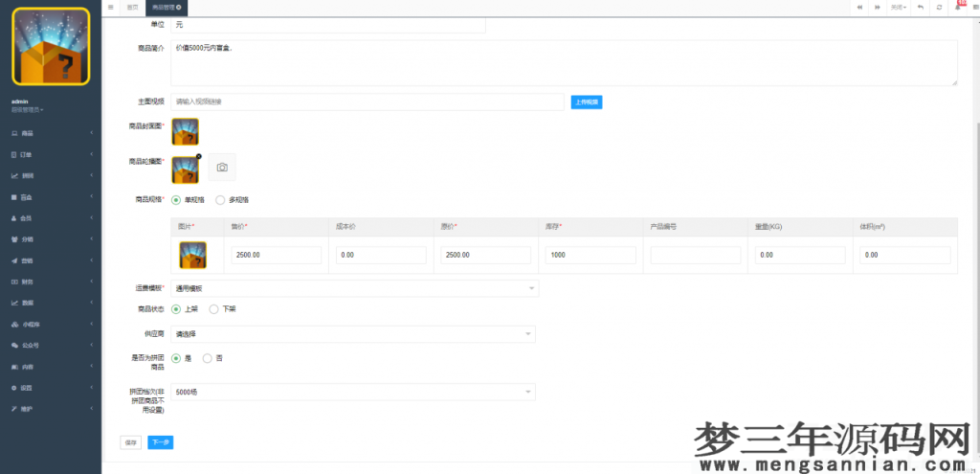Switch to the 首页 tab

click(x=132, y=8)
